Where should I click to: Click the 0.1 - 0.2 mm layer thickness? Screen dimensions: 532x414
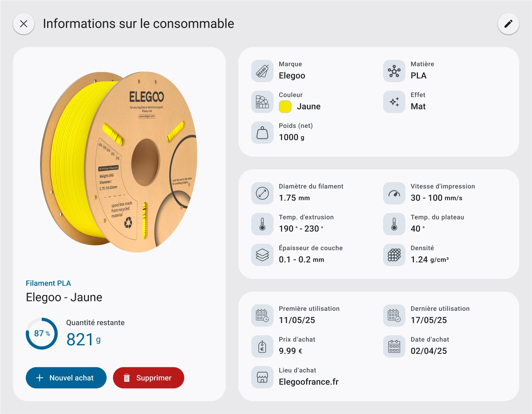[x=302, y=259]
